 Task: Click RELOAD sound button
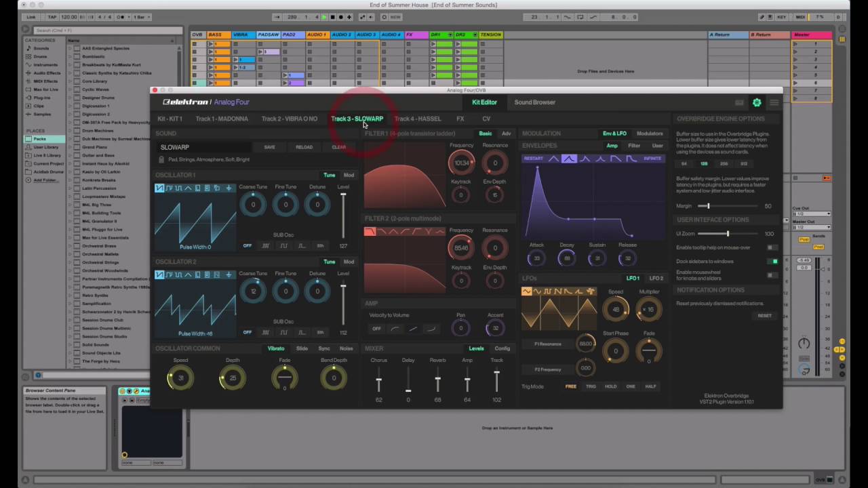304,147
